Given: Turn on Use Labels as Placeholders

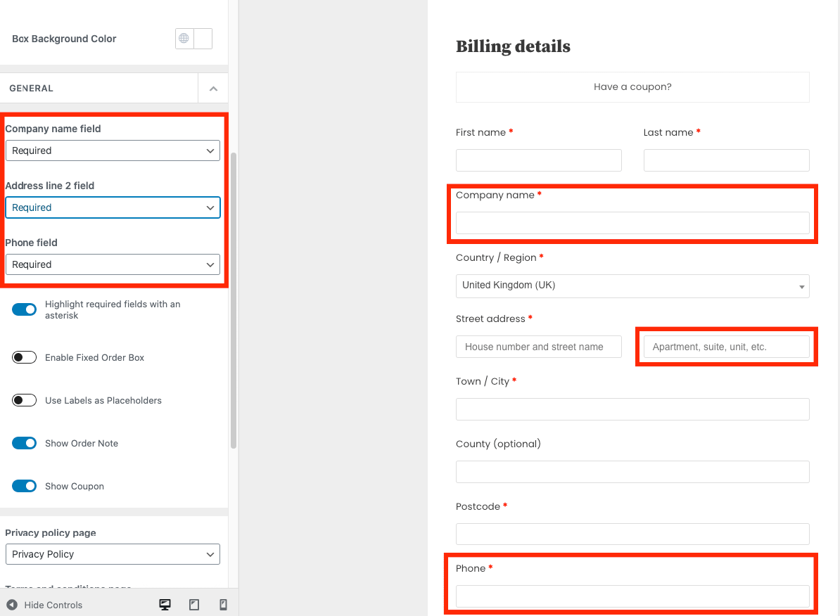Looking at the screenshot, I should pyautogui.click(x=25, y=400).
